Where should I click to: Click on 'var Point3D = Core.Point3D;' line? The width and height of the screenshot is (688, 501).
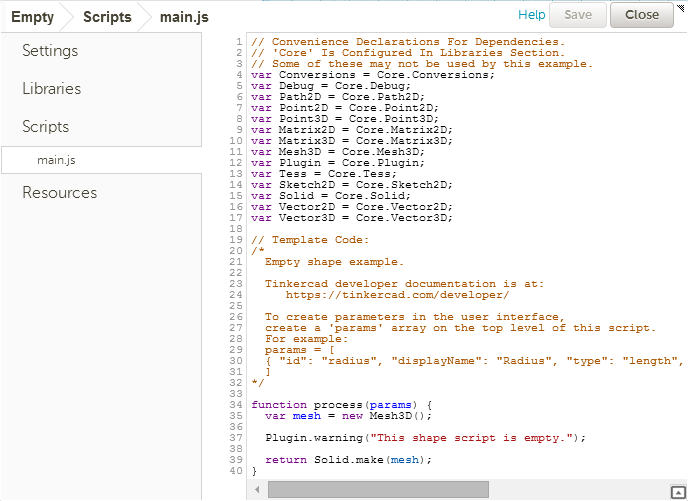345,118
